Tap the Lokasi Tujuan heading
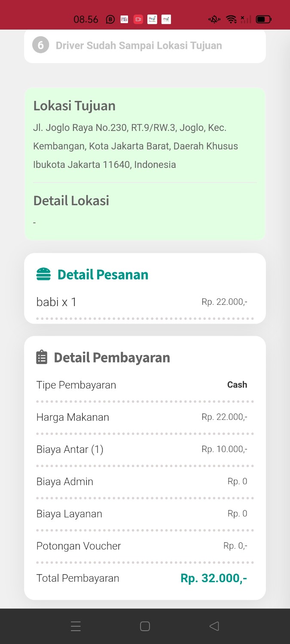290x644 pixels. [x=74, y=106]
